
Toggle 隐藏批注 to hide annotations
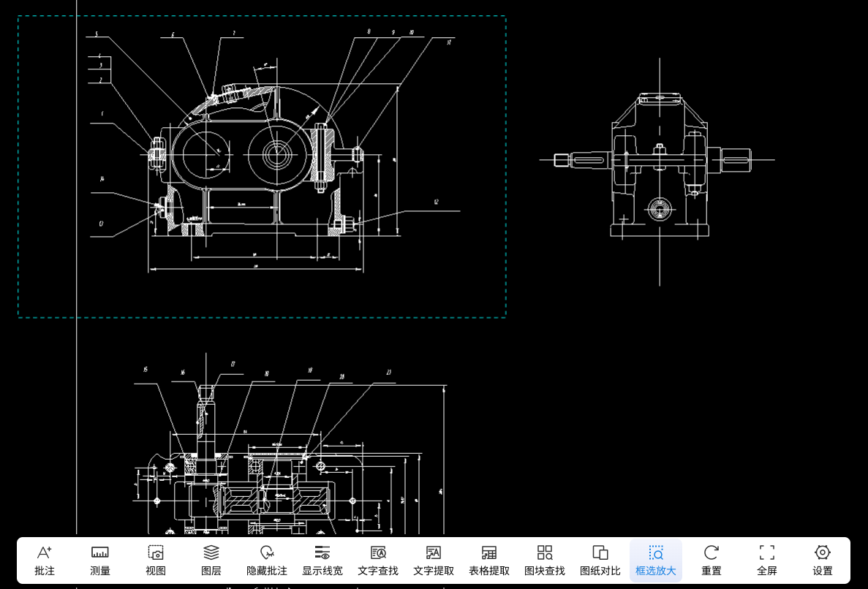267,560
